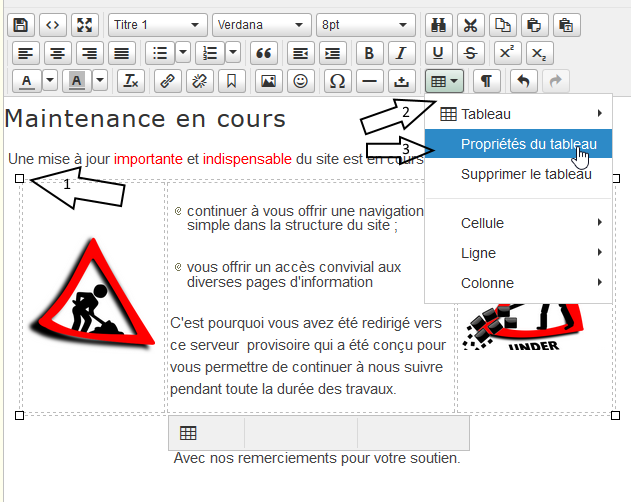Click the table toolbar dropdown button
631x502 pixels.
[444, 81]
